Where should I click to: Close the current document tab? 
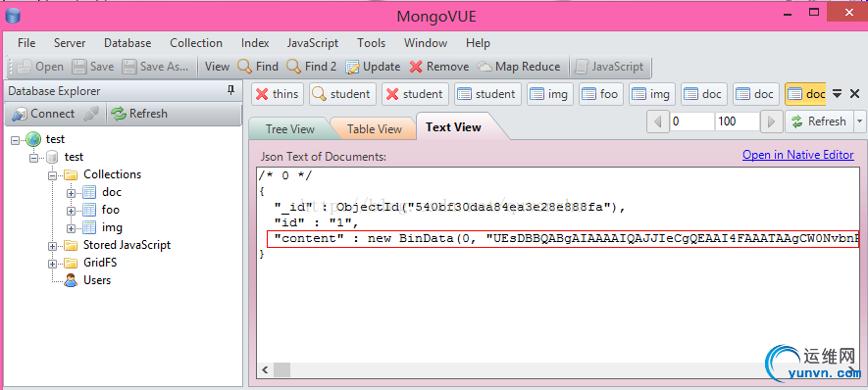pos(854,94)
